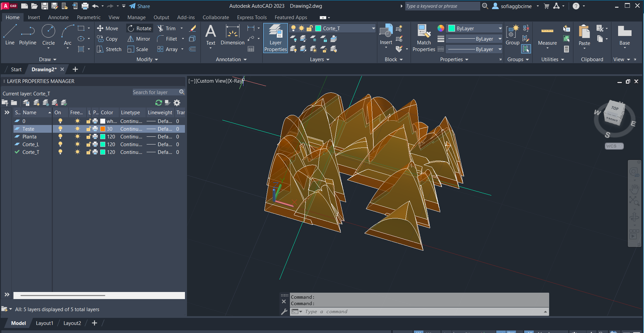Image resolution: width=644 pixels, height=333 pixels.
Task: Toggle freeze sun icon for Planta layer
Action: 77,137
